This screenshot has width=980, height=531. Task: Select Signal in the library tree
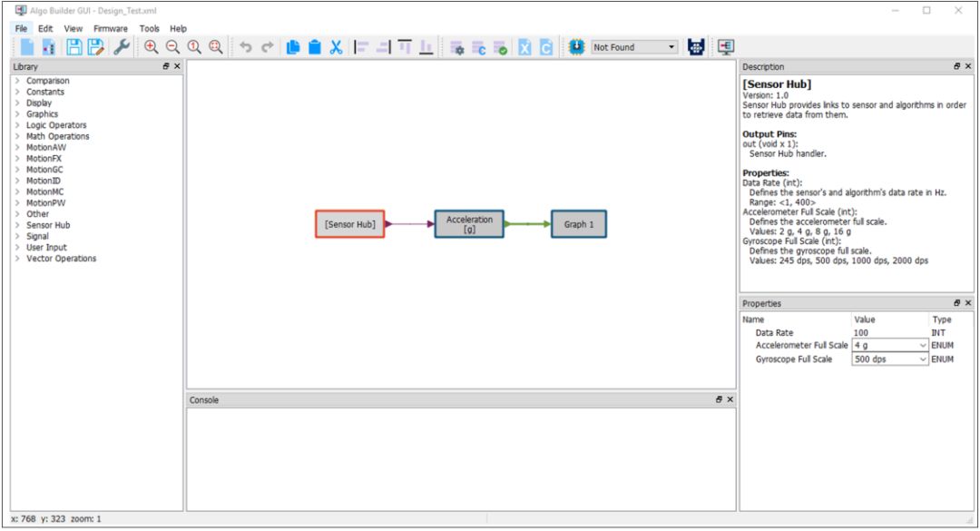coord(37,236)
